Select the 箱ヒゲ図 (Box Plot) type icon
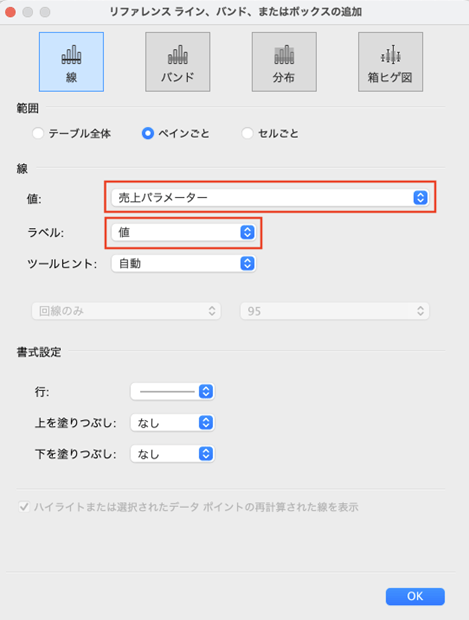The height and width of the screenshot is (620, 469). (390, 62)
